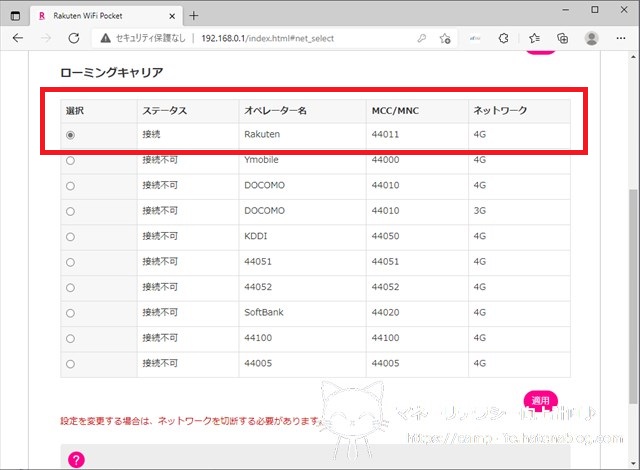640x470 pixels.
Task: Open the collections icon
Action: click(562, 38)
